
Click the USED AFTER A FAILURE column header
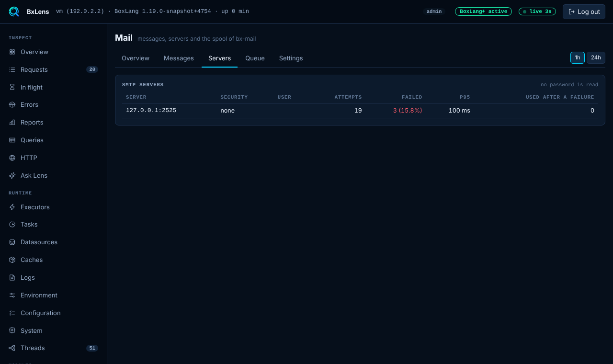pyautogui.click(x=560, y=97)
